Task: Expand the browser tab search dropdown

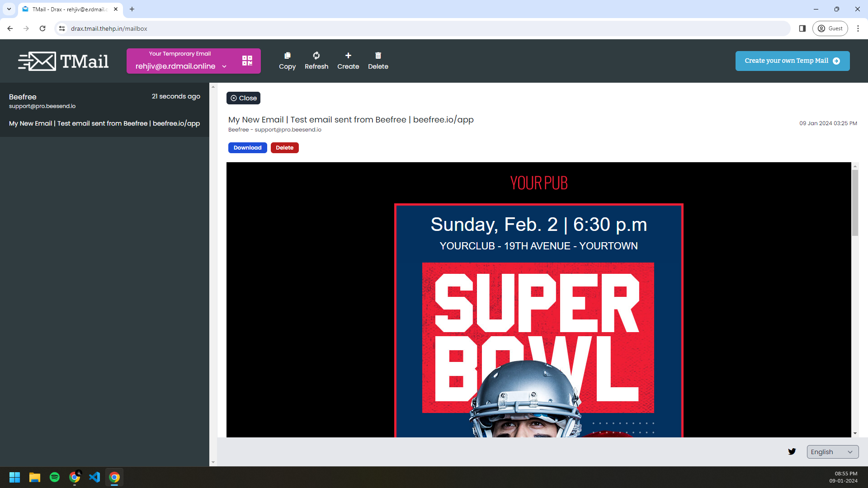Action: coord(9,9)
